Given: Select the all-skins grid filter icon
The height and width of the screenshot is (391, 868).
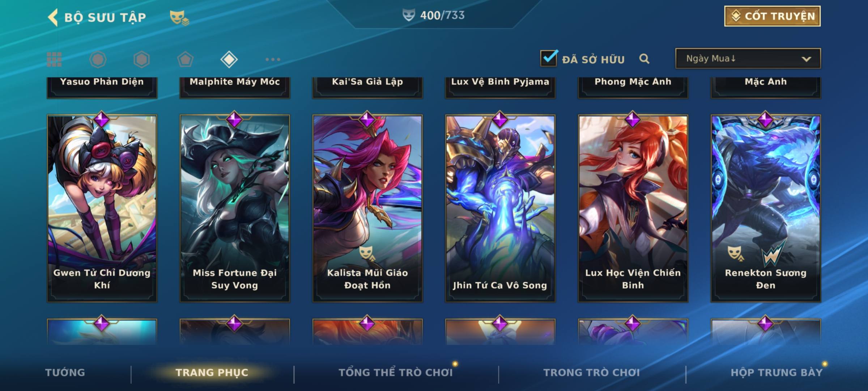Looking at the screenshot, I should point(54,59).
